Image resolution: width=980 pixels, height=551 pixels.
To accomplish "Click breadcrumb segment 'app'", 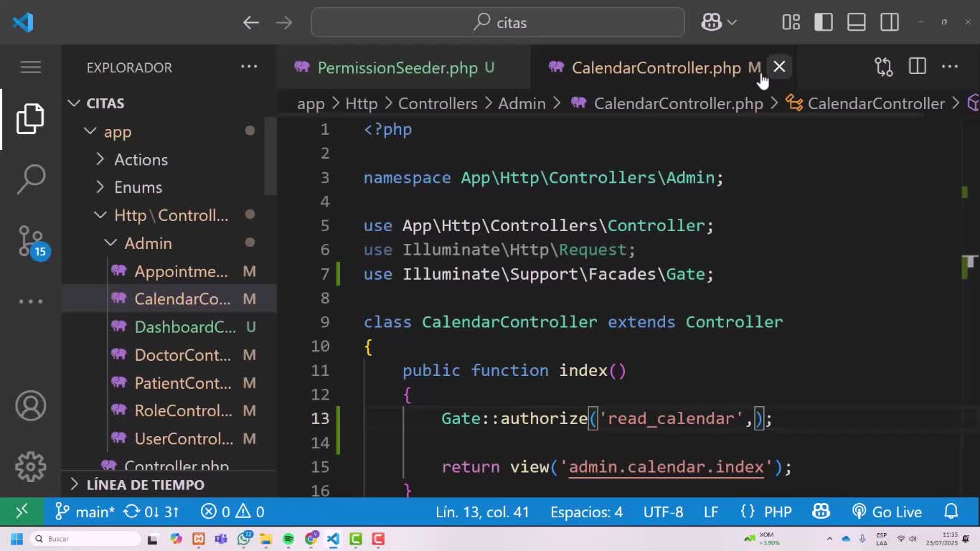I will coord(311,103).
